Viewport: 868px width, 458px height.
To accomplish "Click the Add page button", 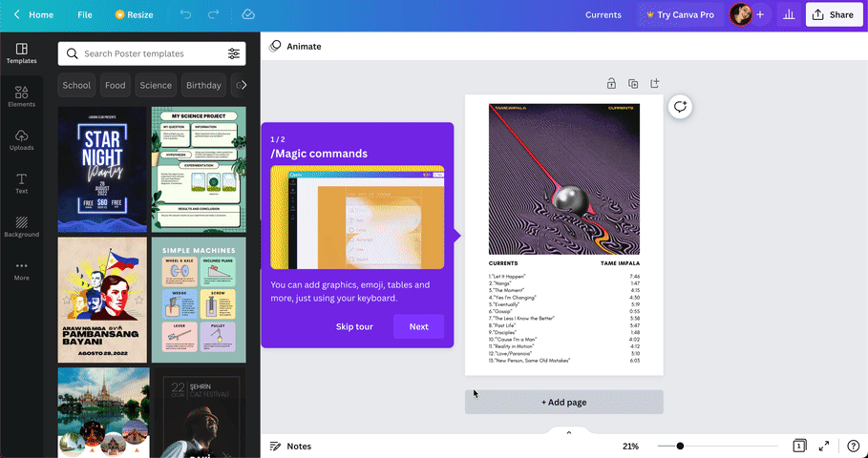I will tap(563, 402).
